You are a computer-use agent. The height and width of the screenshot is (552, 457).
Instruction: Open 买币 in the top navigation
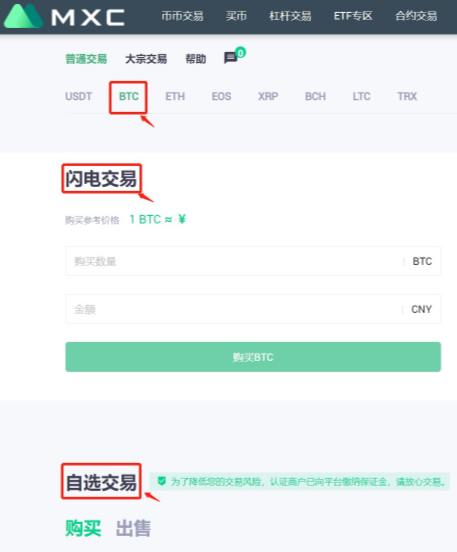pyautogui.click(x=236, y=16)
